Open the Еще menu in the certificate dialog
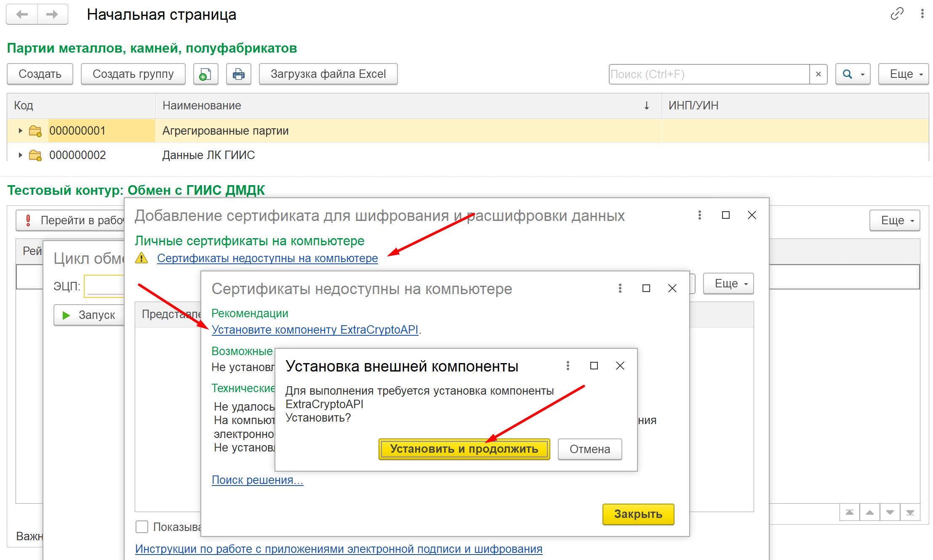933x560 pixels. pyautogui.click(x=728, y=284)
